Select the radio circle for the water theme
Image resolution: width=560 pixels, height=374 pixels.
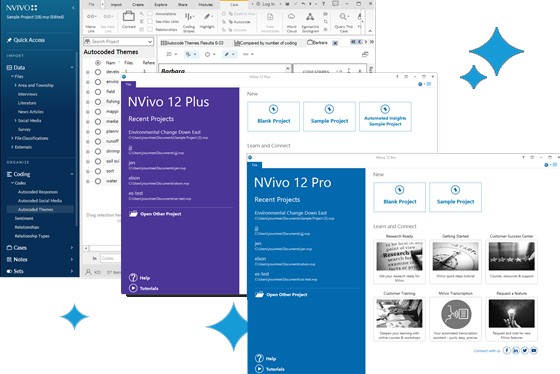[98, 181]
